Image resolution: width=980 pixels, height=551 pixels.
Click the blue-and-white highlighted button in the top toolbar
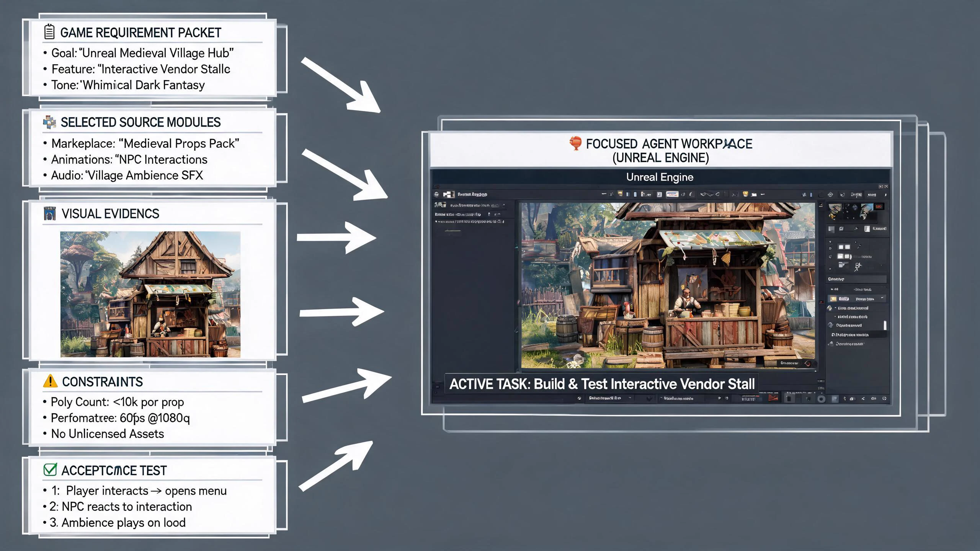pos(672,194)
